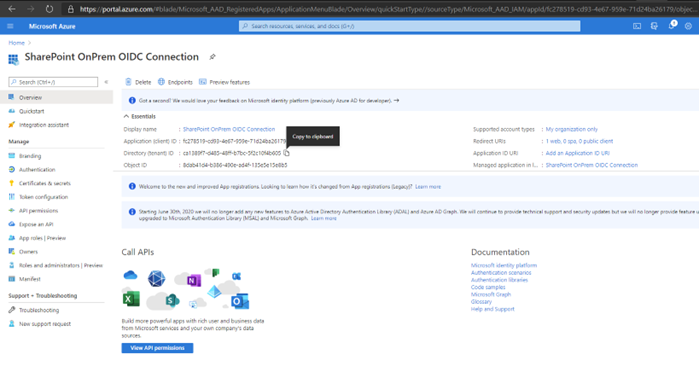This screenshot has width=699, height=378.
Task: Click the Display name SharePoint OnPrem OIDC Connection link
Action: click(229, 129)
